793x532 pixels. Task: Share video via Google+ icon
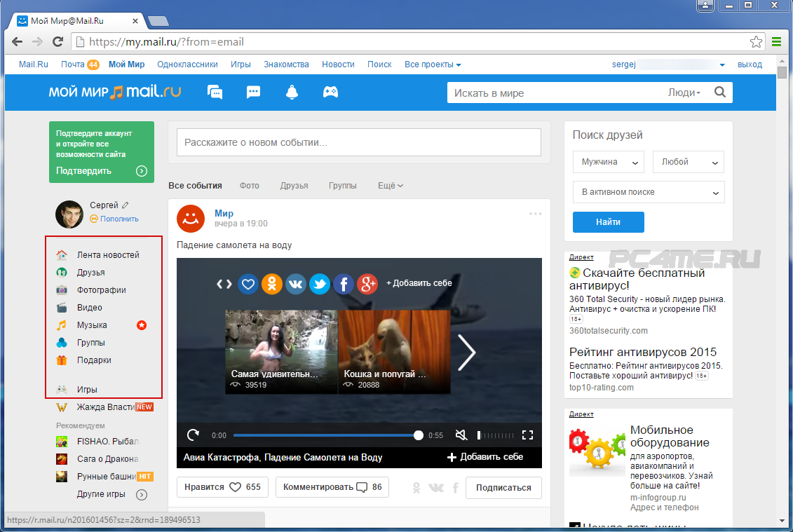pos(367,284)
